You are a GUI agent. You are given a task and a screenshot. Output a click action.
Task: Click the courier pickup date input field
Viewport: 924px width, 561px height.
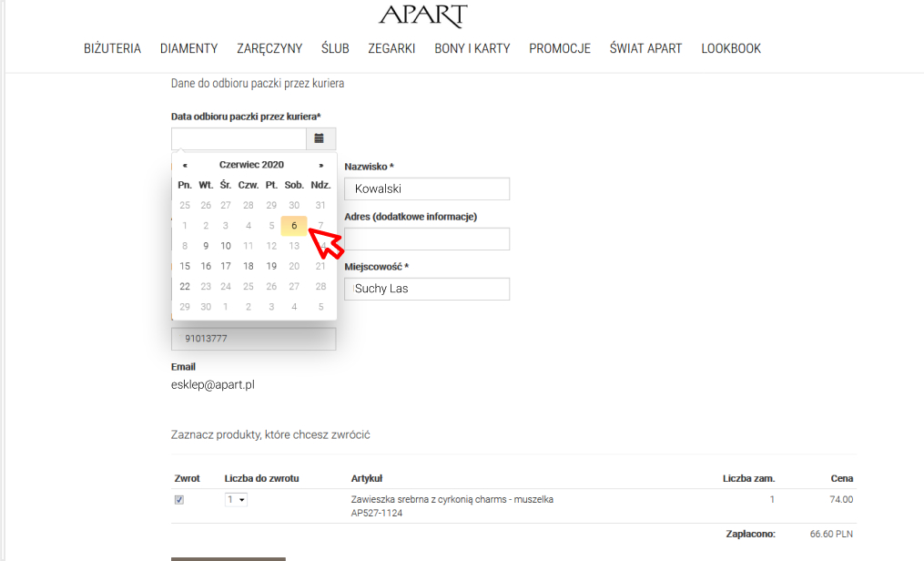(x=239, y=138)
